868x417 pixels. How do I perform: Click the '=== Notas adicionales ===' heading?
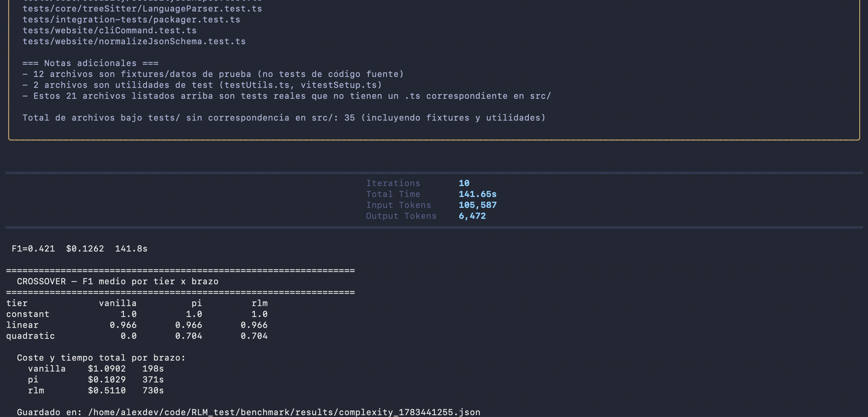tap(90, 63)
